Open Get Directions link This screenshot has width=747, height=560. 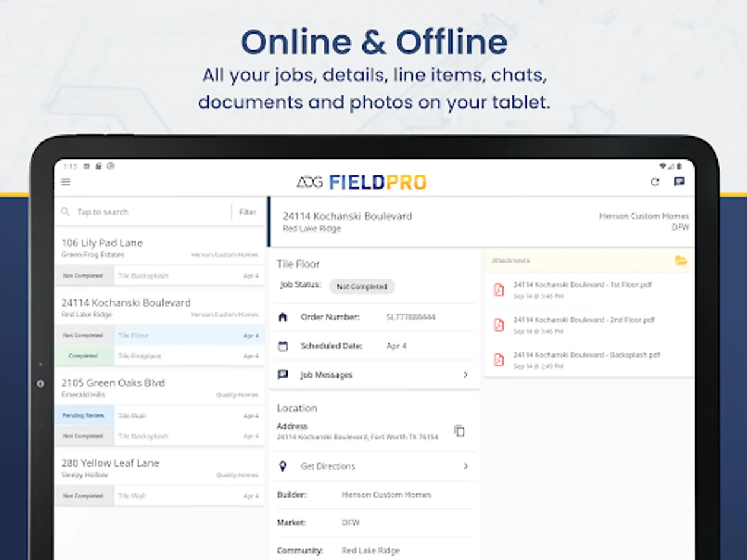374,466
